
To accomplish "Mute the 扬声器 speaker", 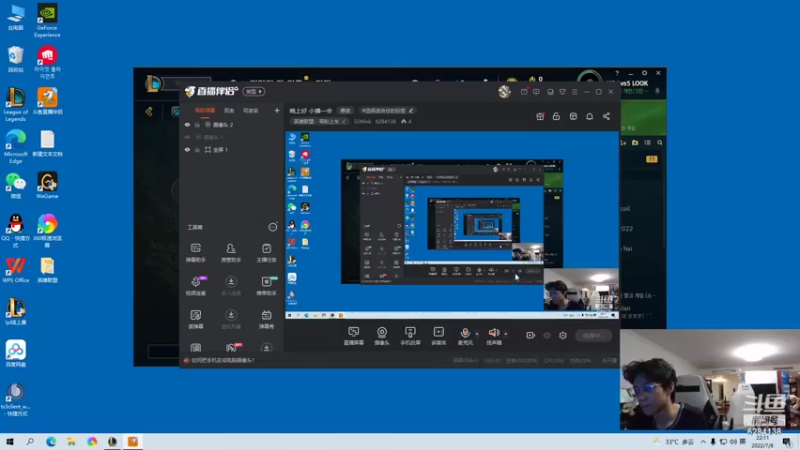I will 493,336.
